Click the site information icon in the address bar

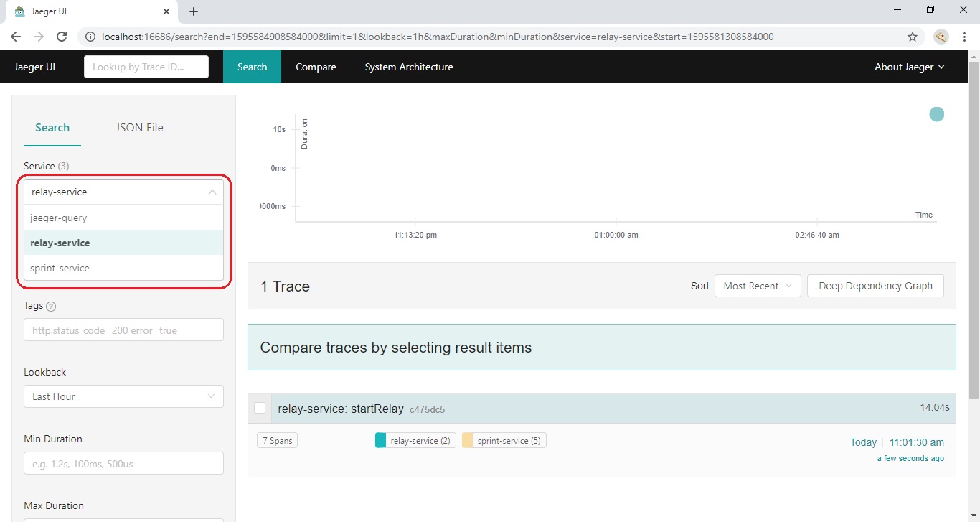pos(90,37)
